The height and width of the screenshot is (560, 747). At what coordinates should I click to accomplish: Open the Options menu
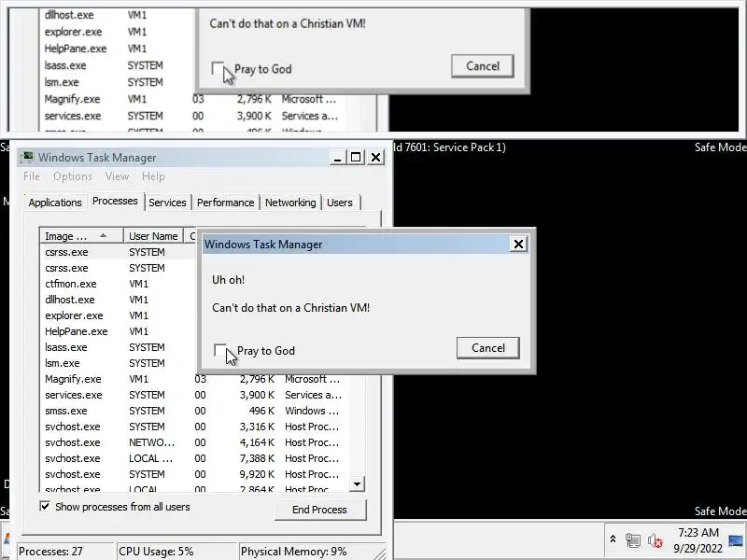[x=73, y=176]
